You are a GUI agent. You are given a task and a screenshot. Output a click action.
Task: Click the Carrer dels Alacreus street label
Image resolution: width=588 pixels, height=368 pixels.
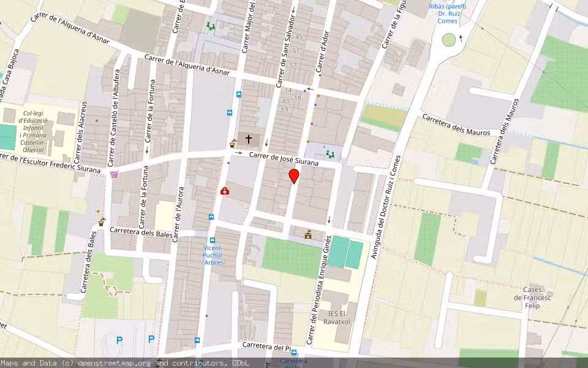point(80,132)
